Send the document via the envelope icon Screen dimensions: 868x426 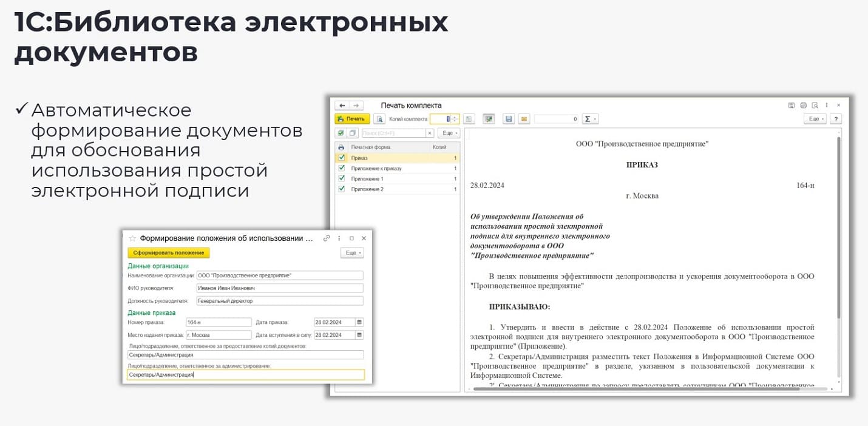click(x=523, y=119)
